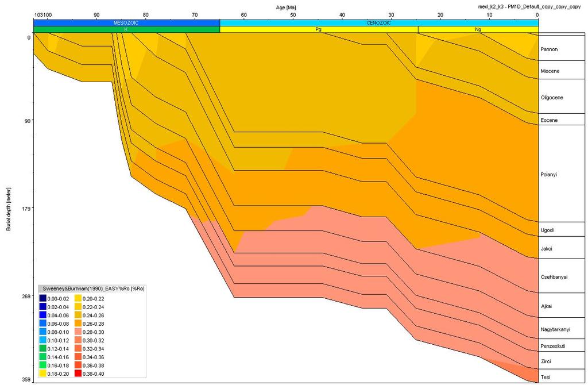Select the Jakoi layer label

click(547, 248)
